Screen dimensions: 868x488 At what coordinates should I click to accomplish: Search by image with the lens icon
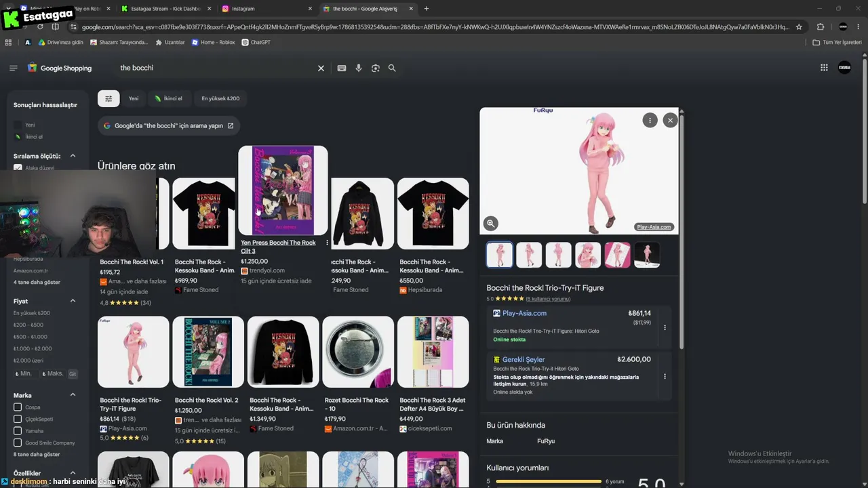pyautogui.click(x=376, y=68)
